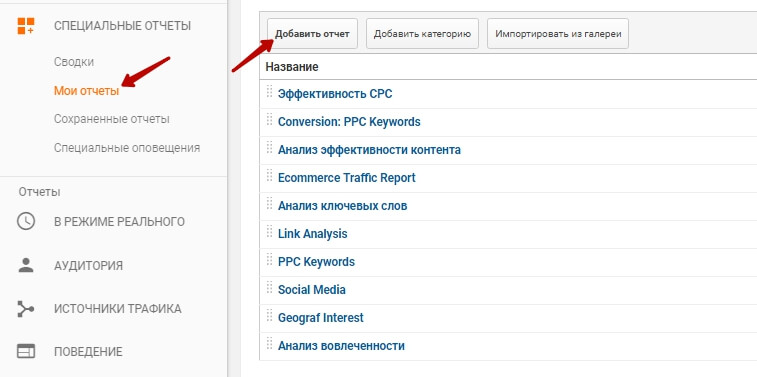Expand the ИСТОЧНИКИ ТРАФИКА section
The image size is (757, 377).
[x=118, y=309]
